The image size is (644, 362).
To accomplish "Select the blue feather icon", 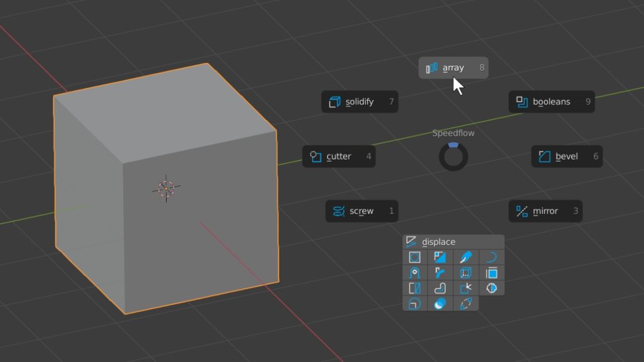I will click(x=466, y=257).
